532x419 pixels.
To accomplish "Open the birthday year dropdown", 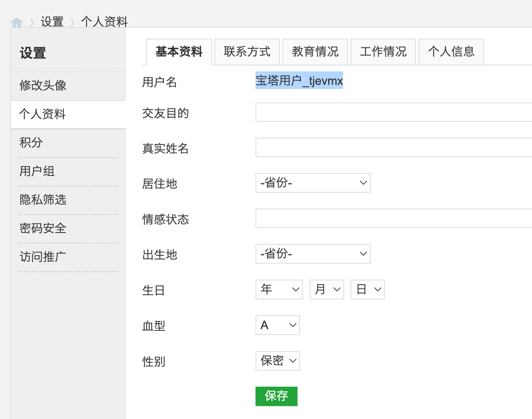I will click(x=279, y=290).
